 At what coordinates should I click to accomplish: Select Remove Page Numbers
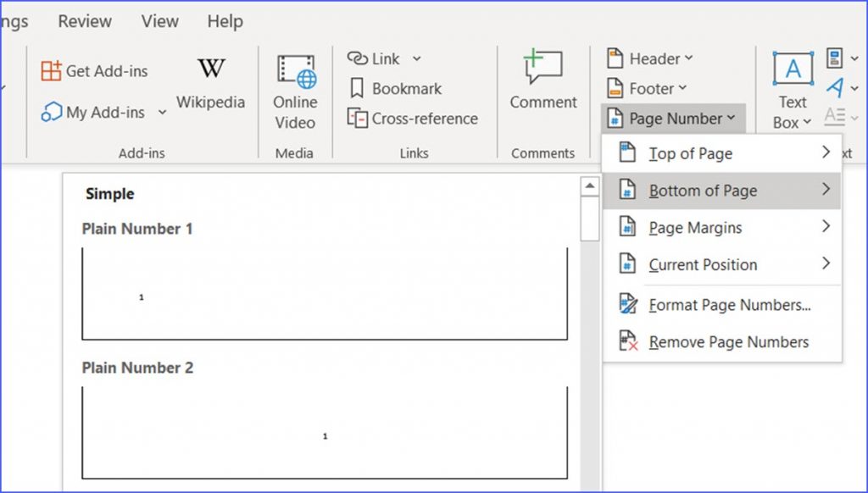coord(727,341)
